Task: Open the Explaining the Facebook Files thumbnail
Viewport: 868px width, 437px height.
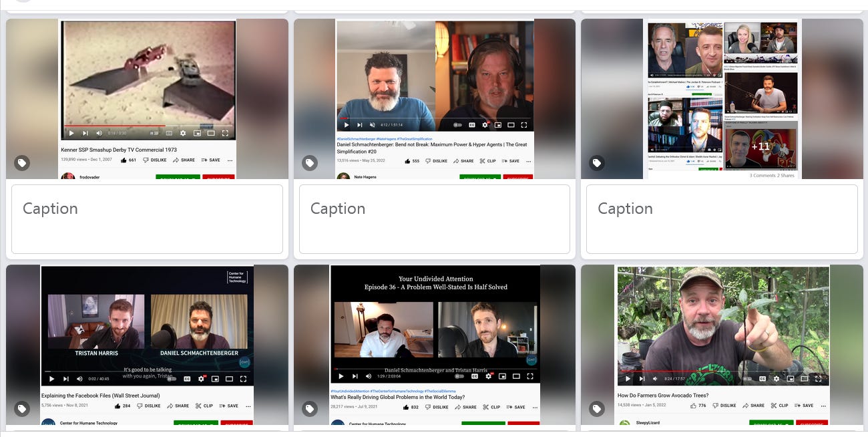Action: click(147, 345)
